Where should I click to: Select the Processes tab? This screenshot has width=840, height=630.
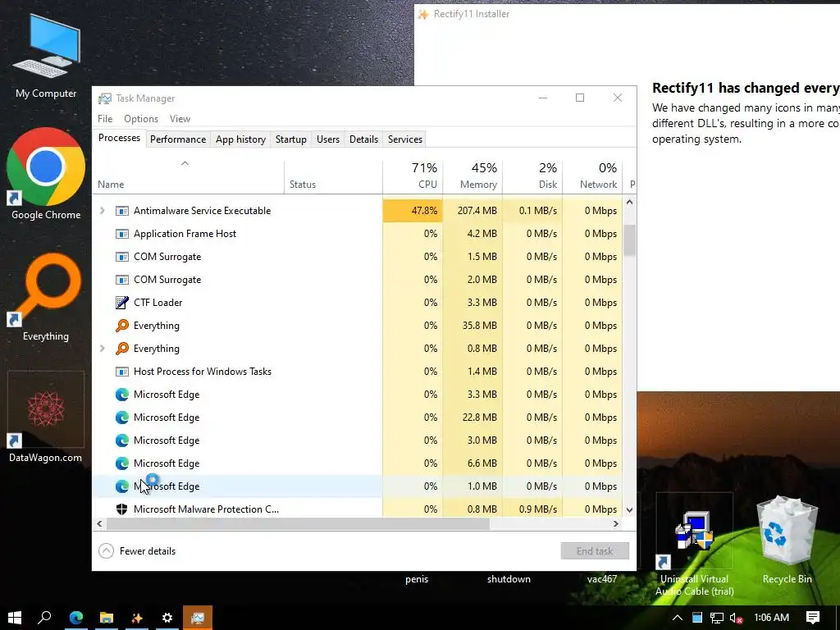(119, 138)
